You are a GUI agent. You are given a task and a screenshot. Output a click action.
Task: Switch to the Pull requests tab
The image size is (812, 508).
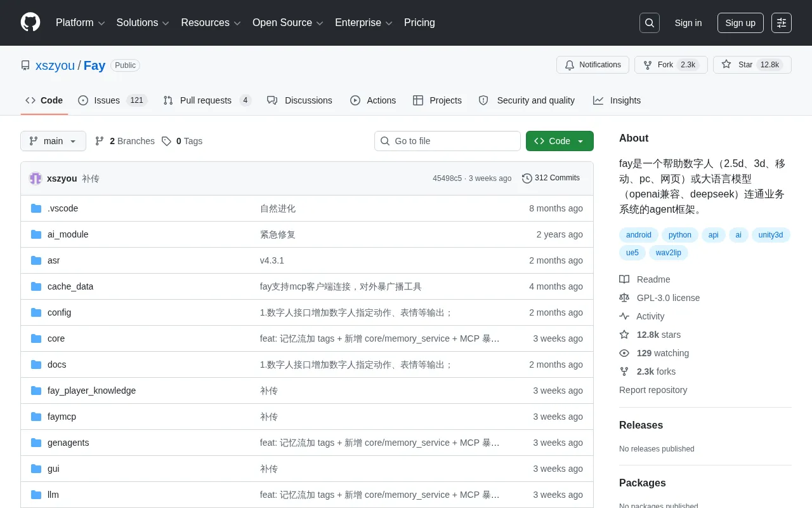[207, 100]
